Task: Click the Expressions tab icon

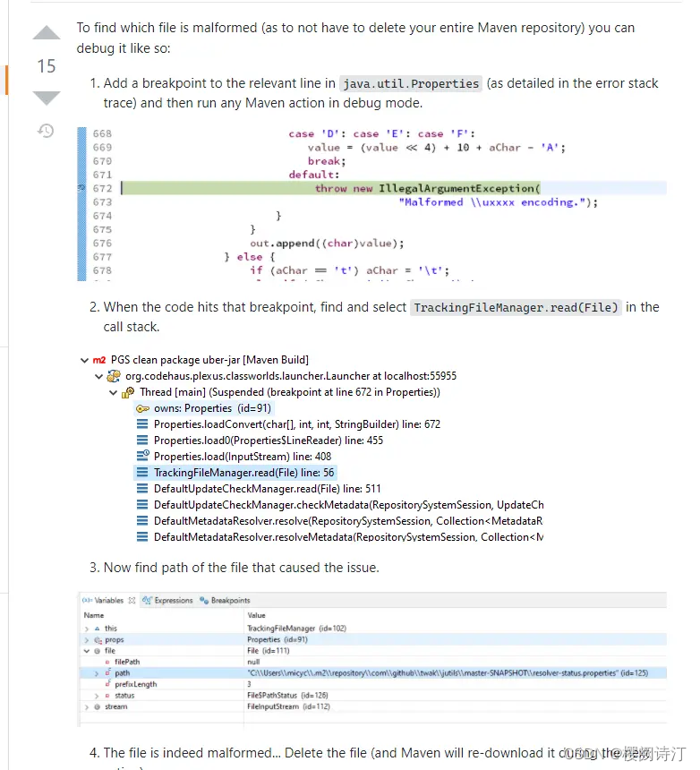Action: tap(147, 600)
